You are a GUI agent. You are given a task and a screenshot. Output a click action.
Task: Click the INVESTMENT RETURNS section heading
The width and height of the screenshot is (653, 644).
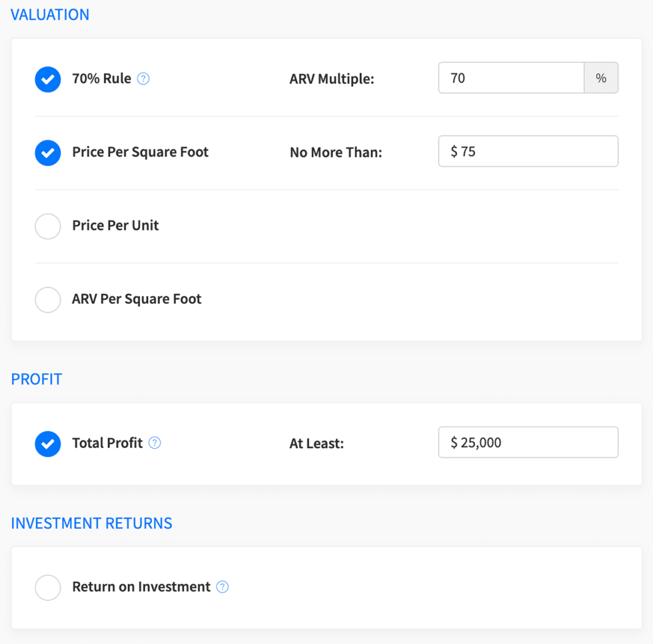click(91, 523)
